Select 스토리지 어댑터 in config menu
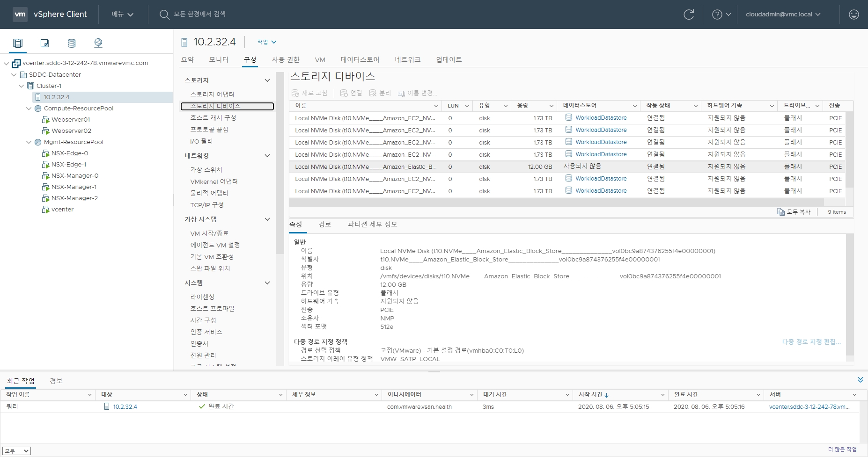 [212, 94]
